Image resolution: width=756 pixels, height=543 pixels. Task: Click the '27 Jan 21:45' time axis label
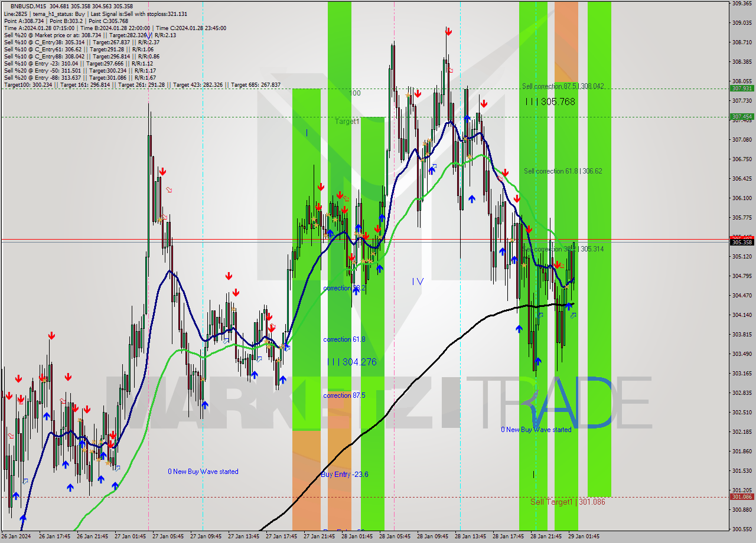point(319,537)
